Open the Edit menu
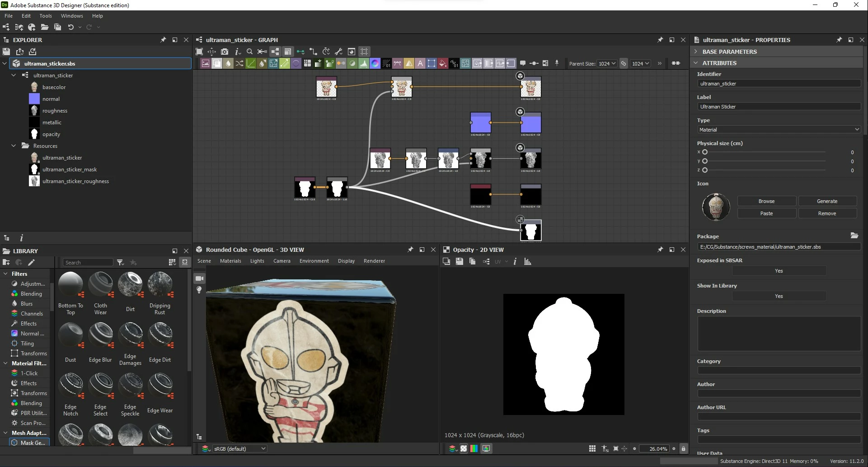868x467 pixels. coord(26,16)
